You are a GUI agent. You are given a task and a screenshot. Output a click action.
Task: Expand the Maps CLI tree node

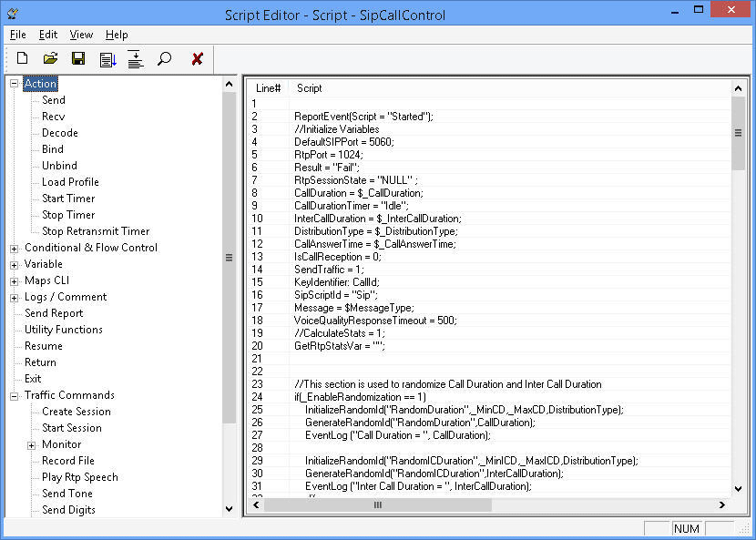tap(14, 281)
